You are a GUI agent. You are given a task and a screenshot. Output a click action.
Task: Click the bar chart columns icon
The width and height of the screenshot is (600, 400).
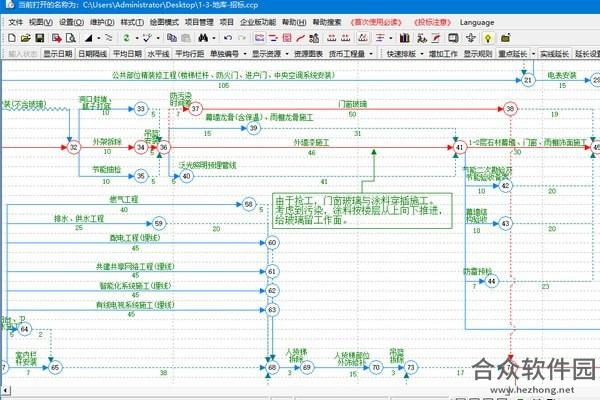[x=404, y=38]
